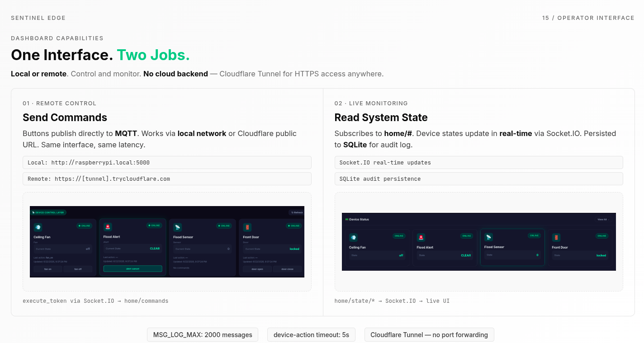Click Flood Sensor satellite icon in Device Status panel

pos(488,237)
